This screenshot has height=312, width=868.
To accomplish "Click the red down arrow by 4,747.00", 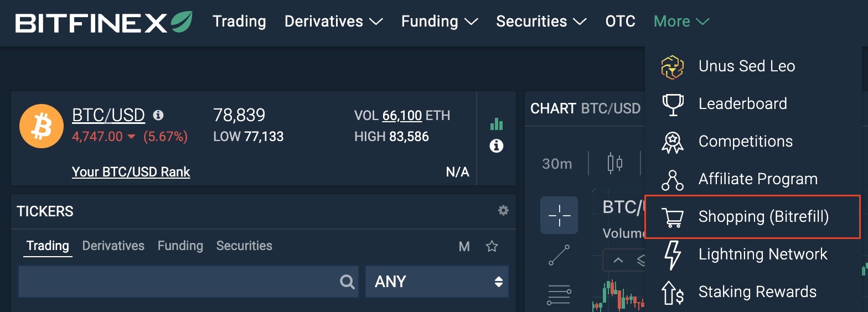I will coord(131,137).
